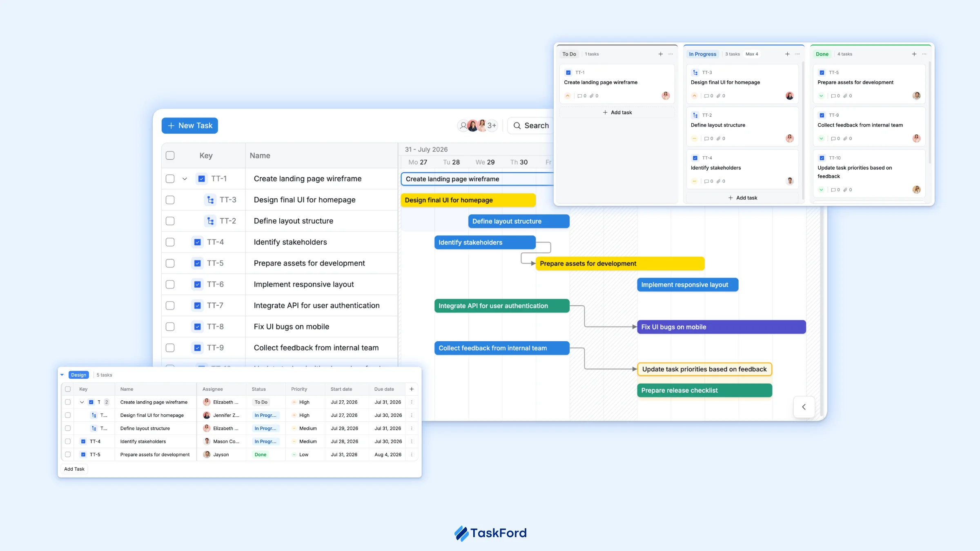Open the TT-1 card in To Do column
Screen dimensions: 980x551
tap(617, 84)
